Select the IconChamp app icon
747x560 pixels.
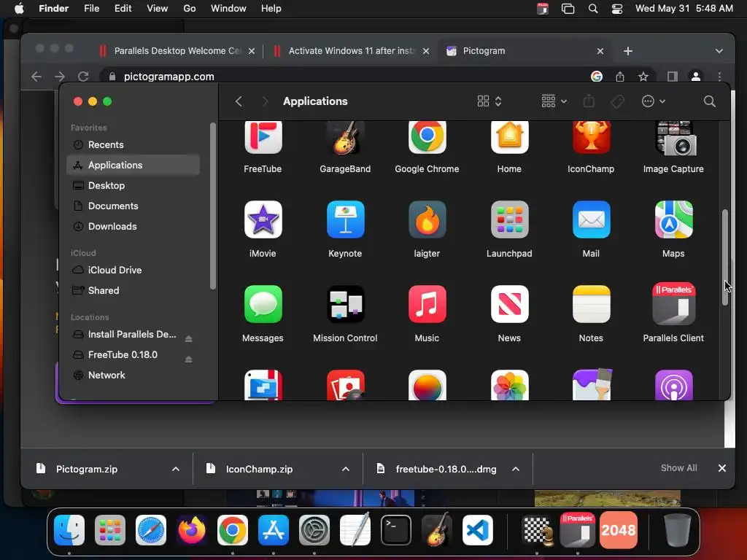point(591,138)
